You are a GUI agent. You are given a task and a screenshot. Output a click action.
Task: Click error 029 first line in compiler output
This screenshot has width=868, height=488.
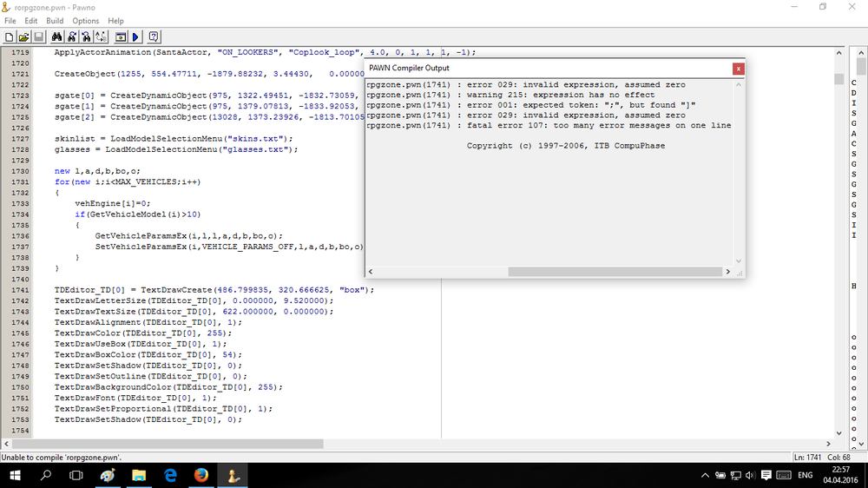pos(526,85)
